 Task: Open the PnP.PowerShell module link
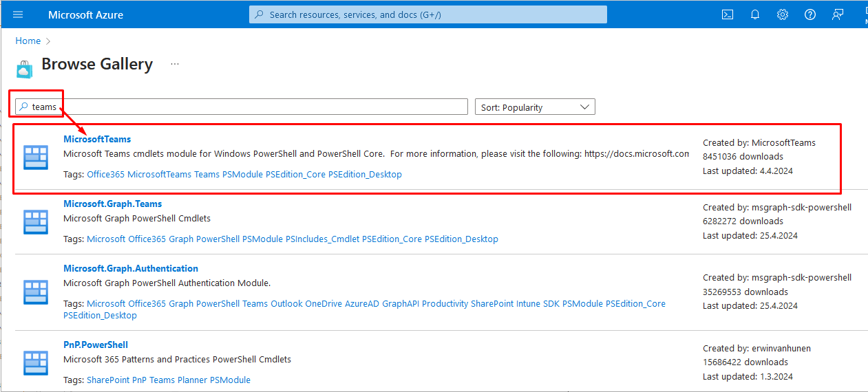pyautogui.click(x=96, y=345)
